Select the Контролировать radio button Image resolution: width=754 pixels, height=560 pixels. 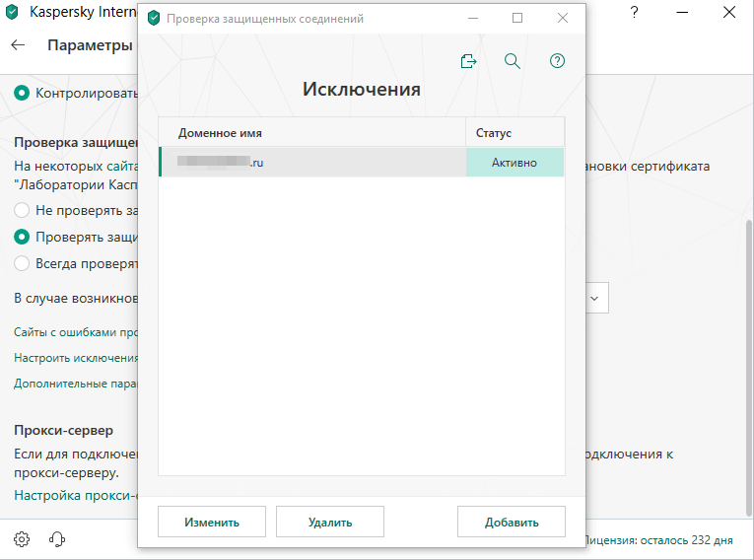pos(22,93)
